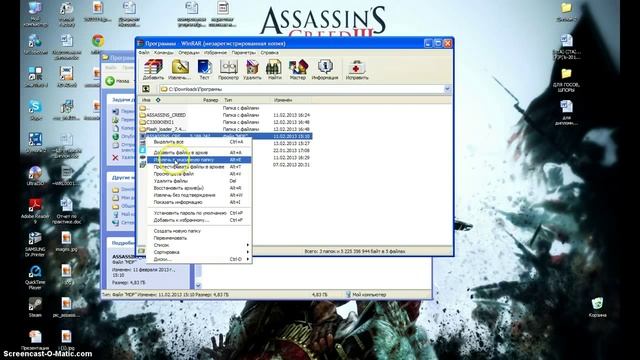Open QuickTime Player desktop icon

(x=35, y=278)
